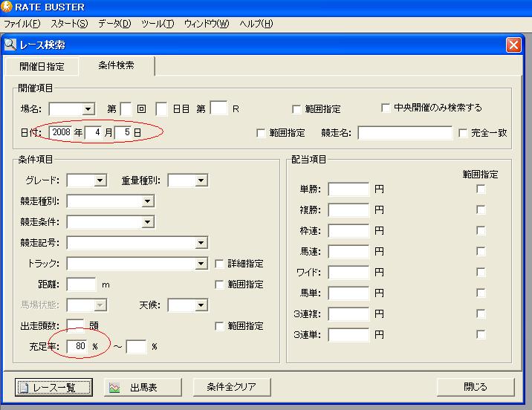The width and height of the screenshot is (532, 410).
Task: Open the 重量種別 dropdown
Action: [x=201, y=180]
